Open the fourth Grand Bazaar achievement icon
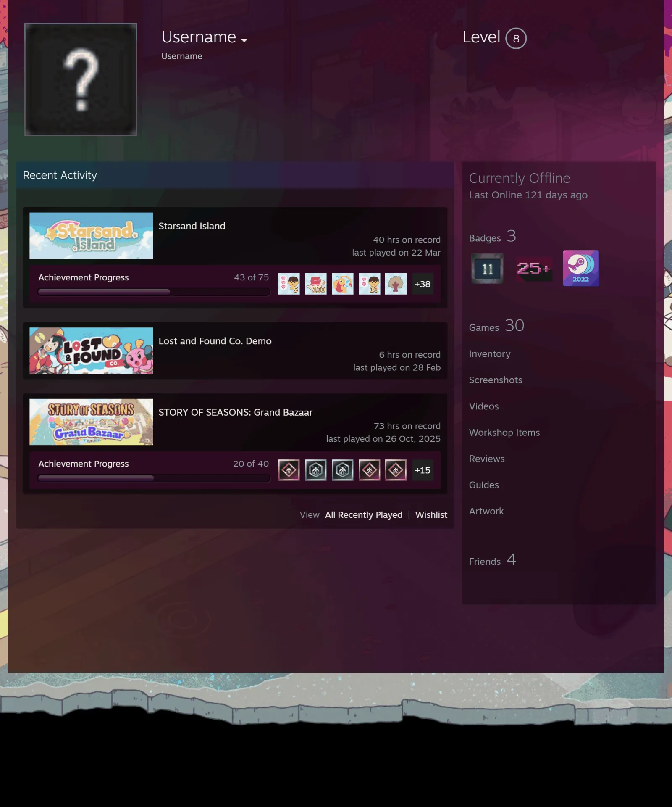The height and width of the screenshot is (807, 672). 370,470
